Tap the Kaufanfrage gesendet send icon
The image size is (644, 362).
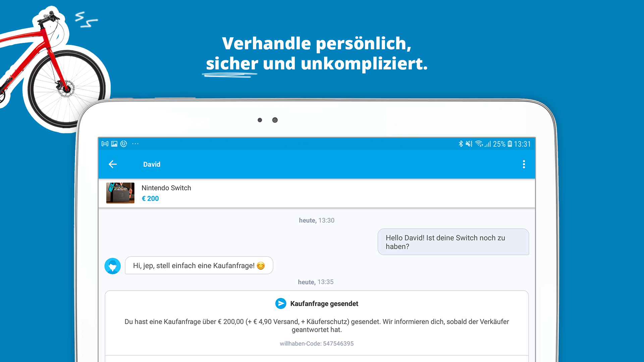[x=281, y=303]
